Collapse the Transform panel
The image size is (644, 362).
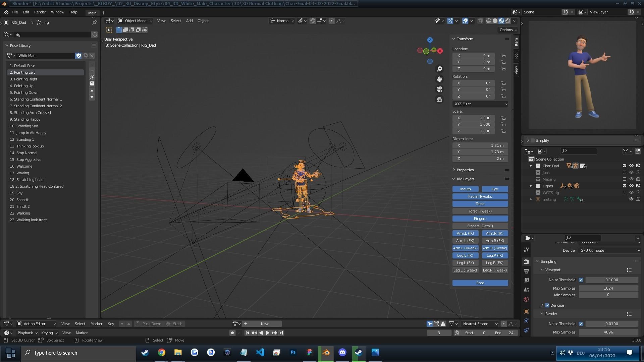(454, 39)
